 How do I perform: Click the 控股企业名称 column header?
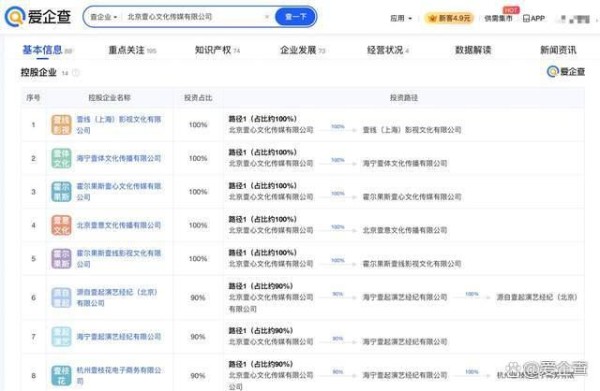(109, 98)
